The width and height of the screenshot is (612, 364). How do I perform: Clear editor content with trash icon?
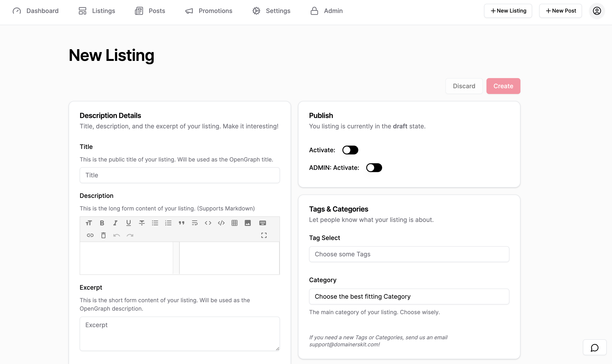click(103, 235)
